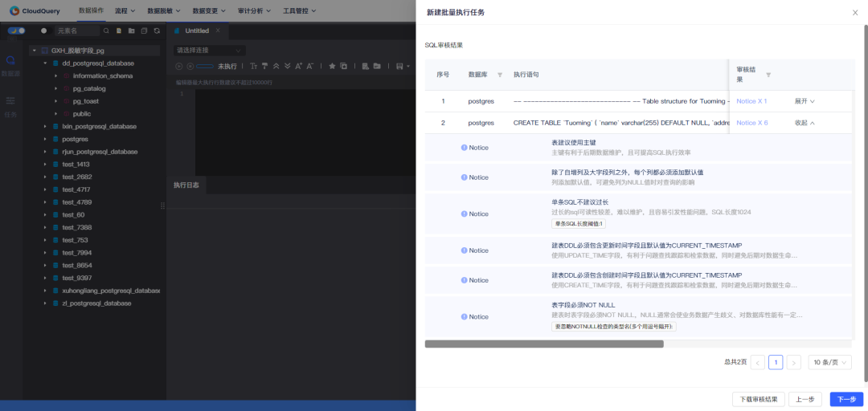Select the 执行日志 tab

coord(186,185)
